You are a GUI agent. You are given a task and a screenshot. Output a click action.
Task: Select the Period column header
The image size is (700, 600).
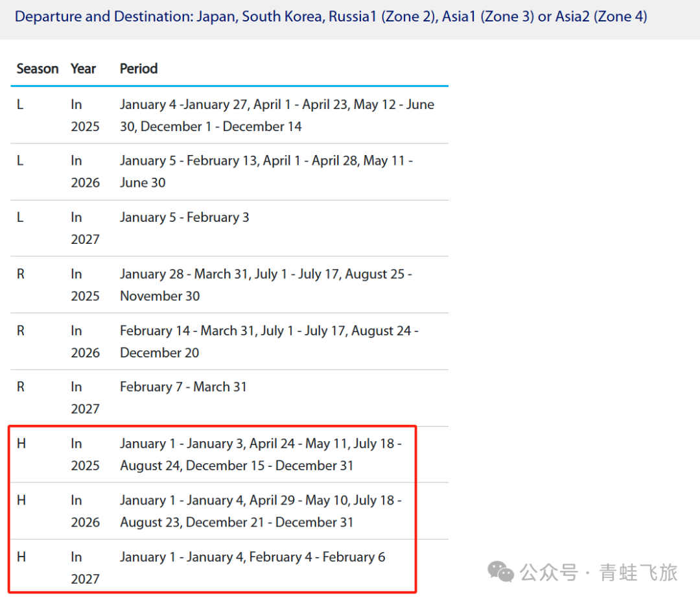point(139,69)
